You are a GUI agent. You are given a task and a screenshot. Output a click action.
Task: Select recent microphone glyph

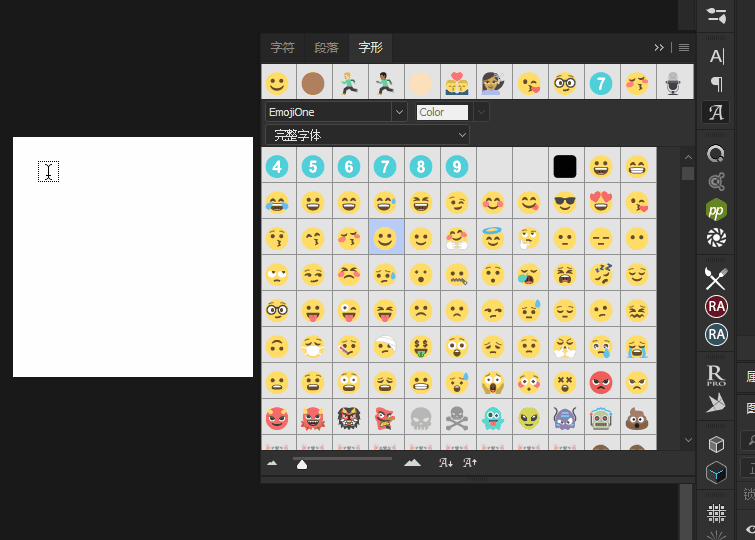[673, 82]
